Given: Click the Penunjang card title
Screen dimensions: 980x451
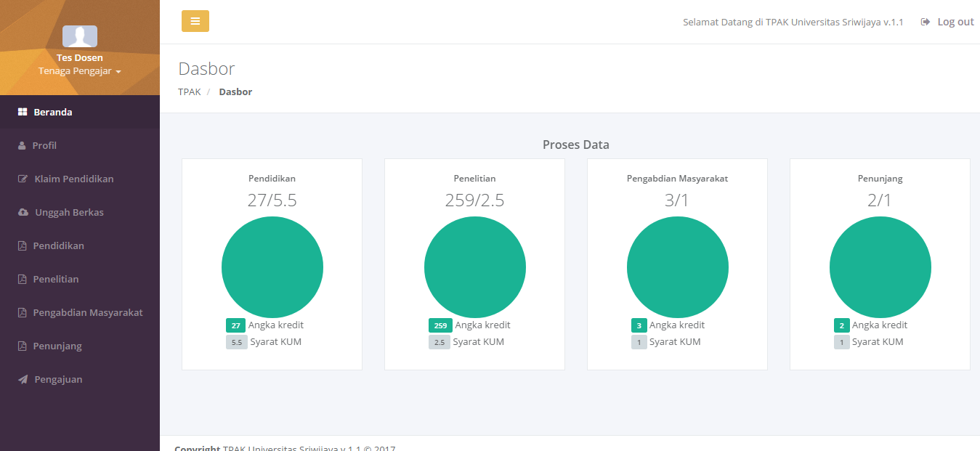Looking at the screenshot, I should [x=880, y=178].
